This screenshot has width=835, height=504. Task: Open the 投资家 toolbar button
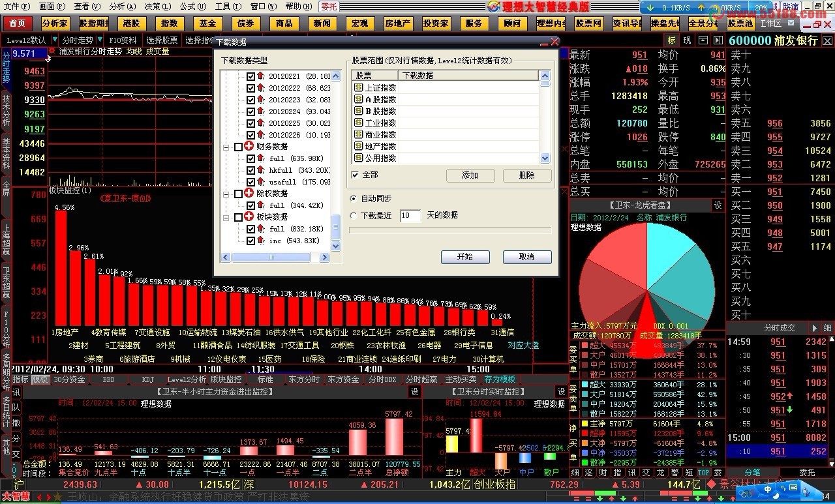pyautogui.click(x=436, y=23)
